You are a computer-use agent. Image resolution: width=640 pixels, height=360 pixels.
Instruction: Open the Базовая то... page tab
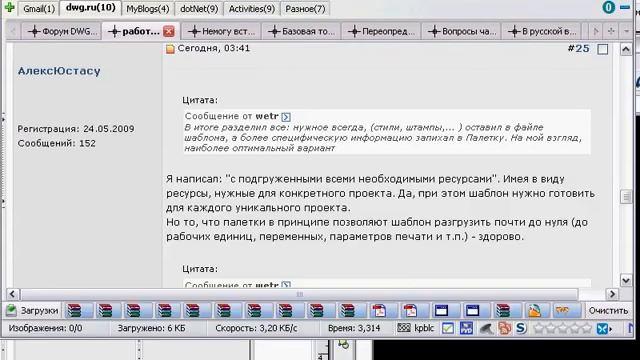click(x=301, y=31)
